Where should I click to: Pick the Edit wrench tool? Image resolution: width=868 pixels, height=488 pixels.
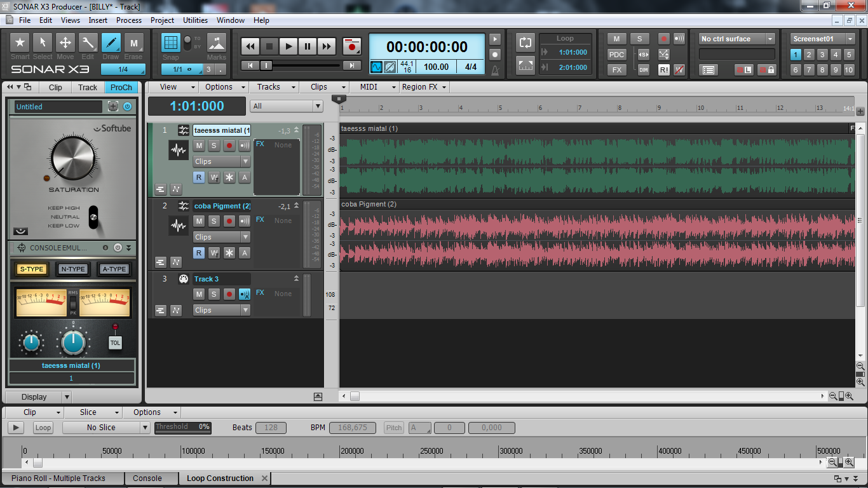[x=88, y=43]
